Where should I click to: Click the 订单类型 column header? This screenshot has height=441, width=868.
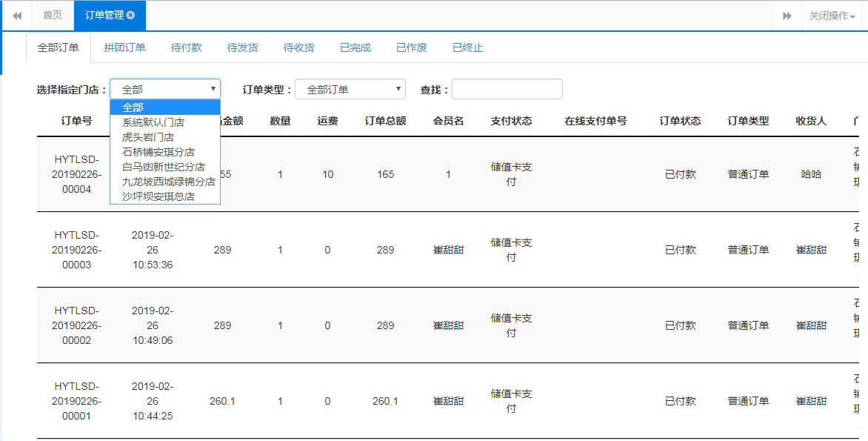click(x=749, y=121)
